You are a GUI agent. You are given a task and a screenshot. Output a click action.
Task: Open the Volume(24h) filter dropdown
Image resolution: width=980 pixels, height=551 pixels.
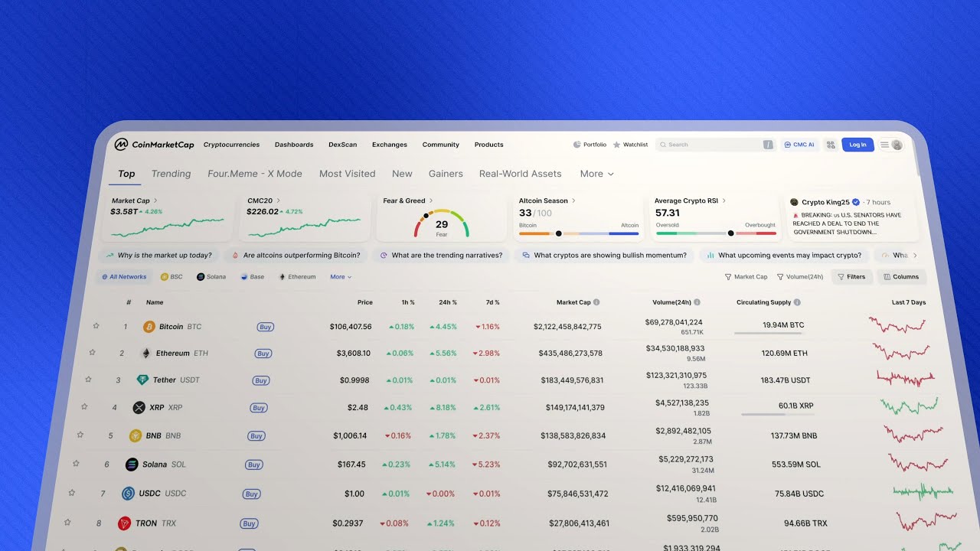(x=800, y=277)
